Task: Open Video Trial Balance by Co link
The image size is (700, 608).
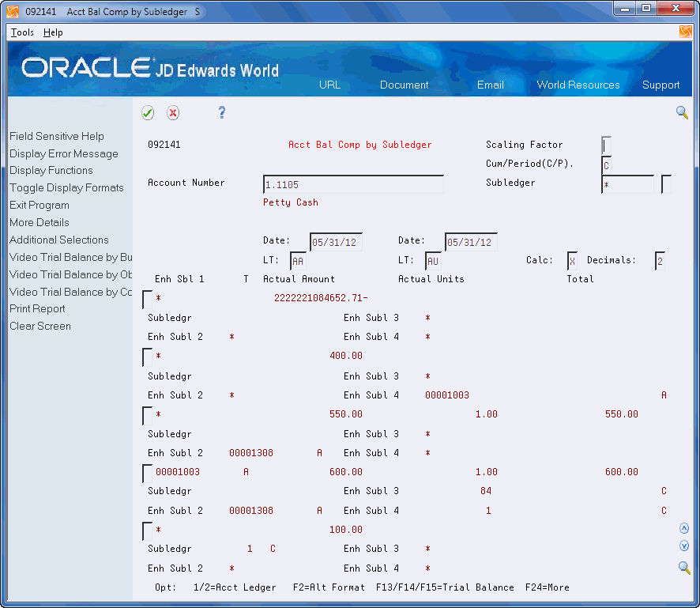Action: 71,292
